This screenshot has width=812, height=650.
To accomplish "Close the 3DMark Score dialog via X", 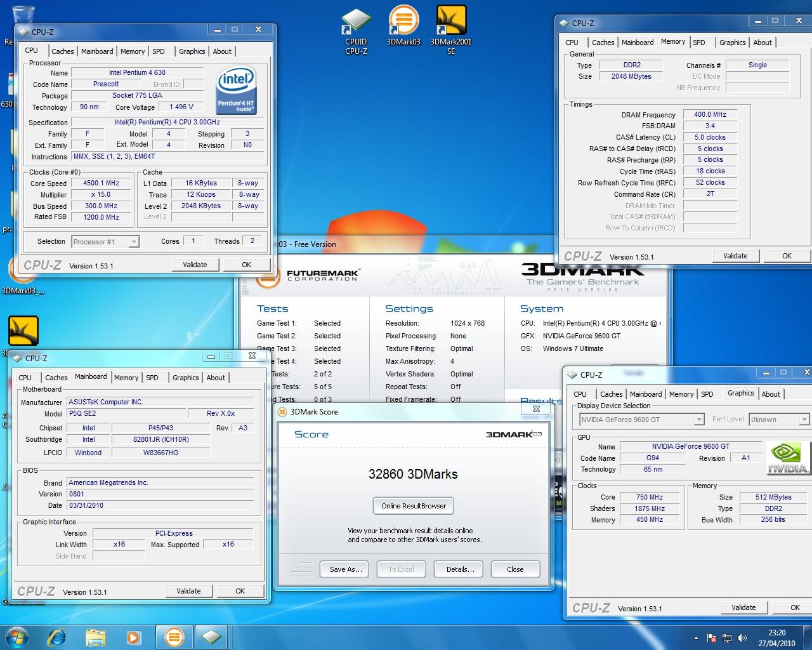I will point(536,409).
